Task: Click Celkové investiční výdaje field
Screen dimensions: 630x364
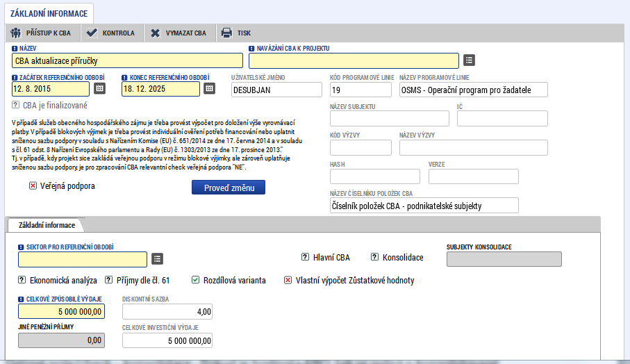Action: point(167,340)
